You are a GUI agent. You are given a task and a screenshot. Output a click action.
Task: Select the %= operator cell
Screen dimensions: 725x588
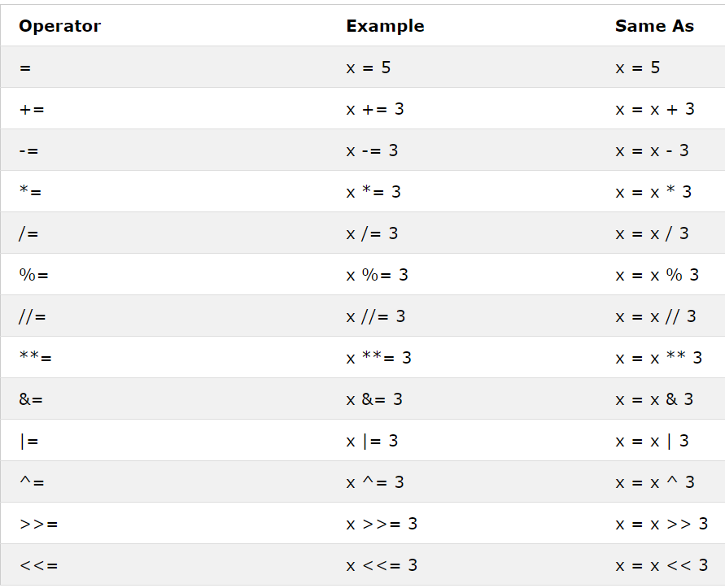click(33, 275)
